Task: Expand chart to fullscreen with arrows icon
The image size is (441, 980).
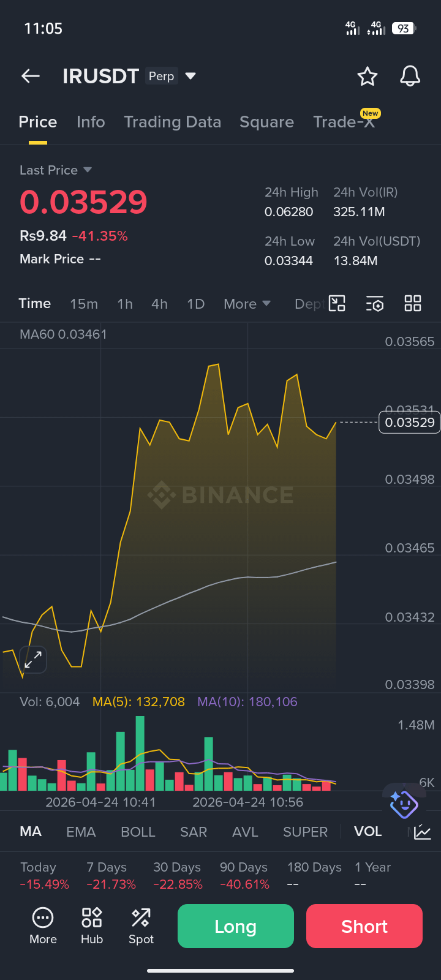Action: pyautogui.click(x=33, y=660)
